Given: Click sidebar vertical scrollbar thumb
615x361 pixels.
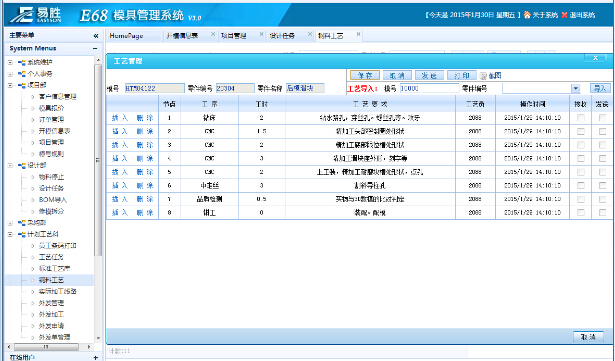Looking at the screenshot, I should pos(98,160).
